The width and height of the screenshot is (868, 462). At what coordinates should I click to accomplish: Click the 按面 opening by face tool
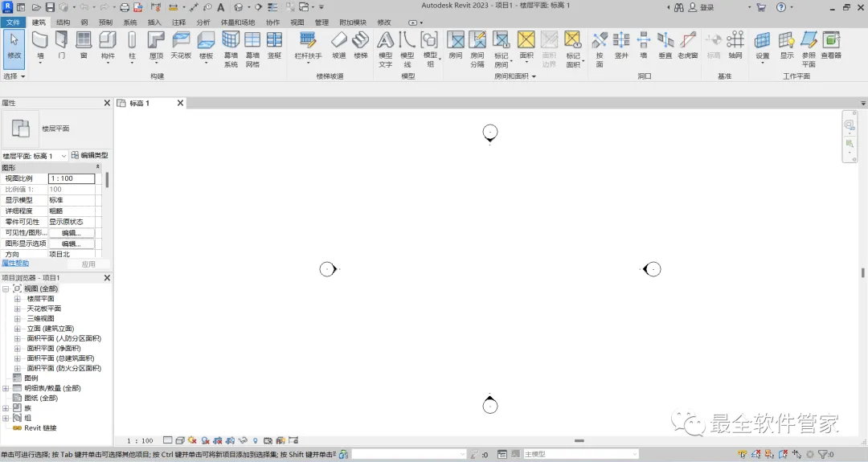[x=600, y=49]
